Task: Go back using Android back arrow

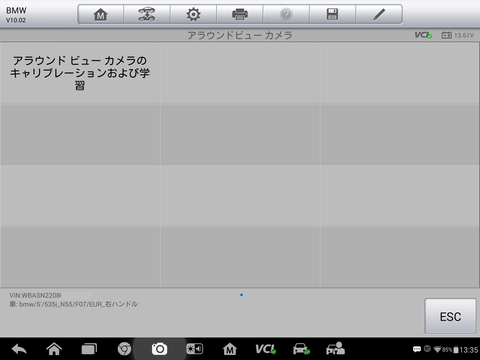Action: pos(19,349)
